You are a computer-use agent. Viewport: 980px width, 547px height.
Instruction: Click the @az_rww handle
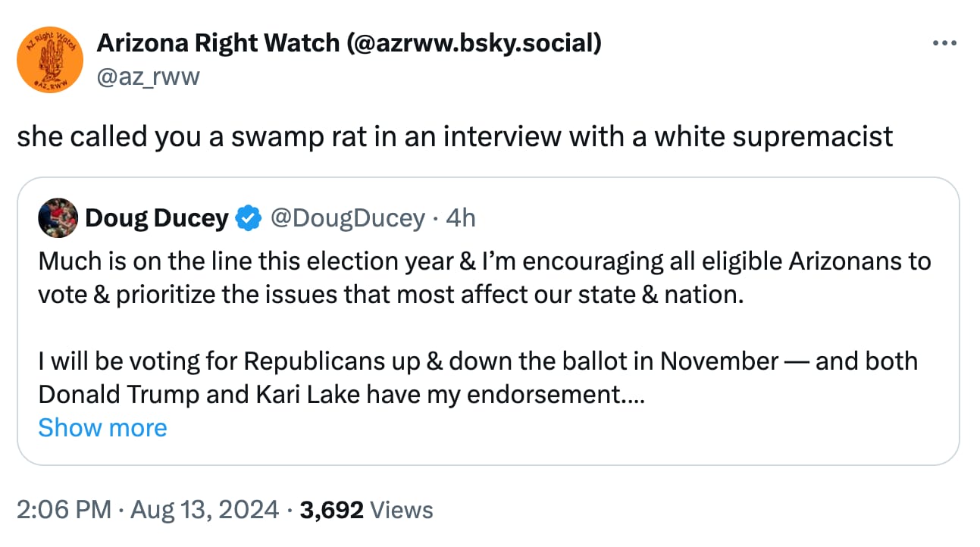pyautogui.click(x=148, y=76)
